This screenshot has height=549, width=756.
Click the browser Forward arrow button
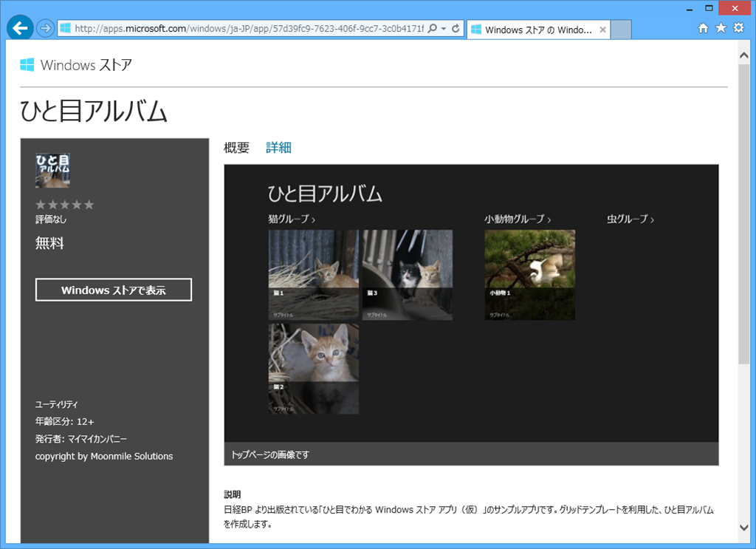coord(45,29)
